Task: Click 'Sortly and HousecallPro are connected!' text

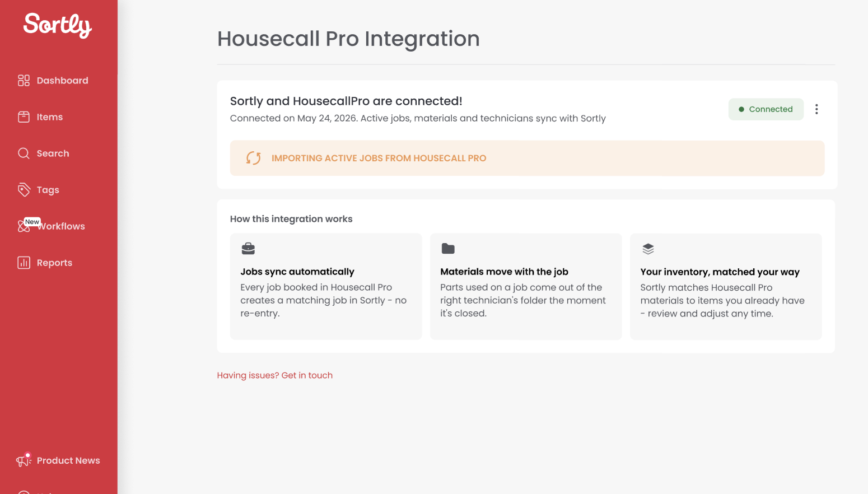Action: pyautogui.click(x=346, y=101)
